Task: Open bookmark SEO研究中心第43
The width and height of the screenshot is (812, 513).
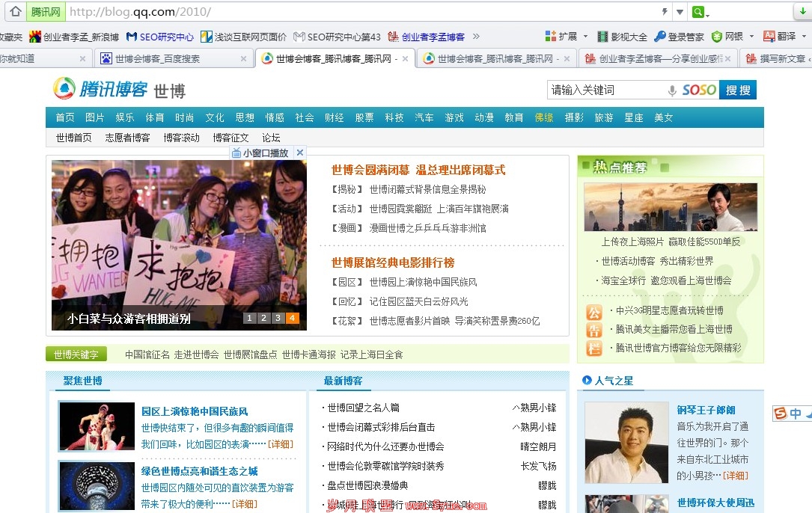Action: [x=337, y=37]
